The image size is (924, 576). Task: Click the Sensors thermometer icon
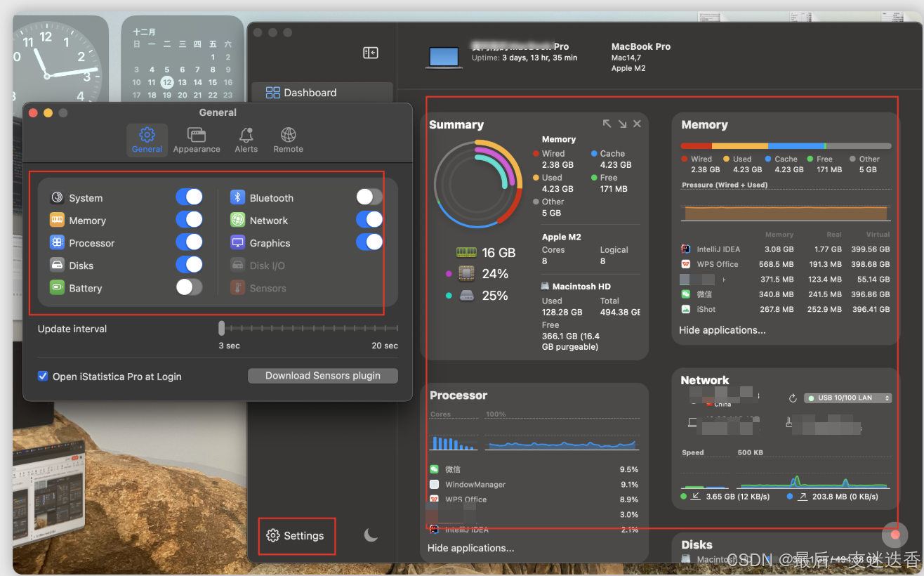coord(238,288)
